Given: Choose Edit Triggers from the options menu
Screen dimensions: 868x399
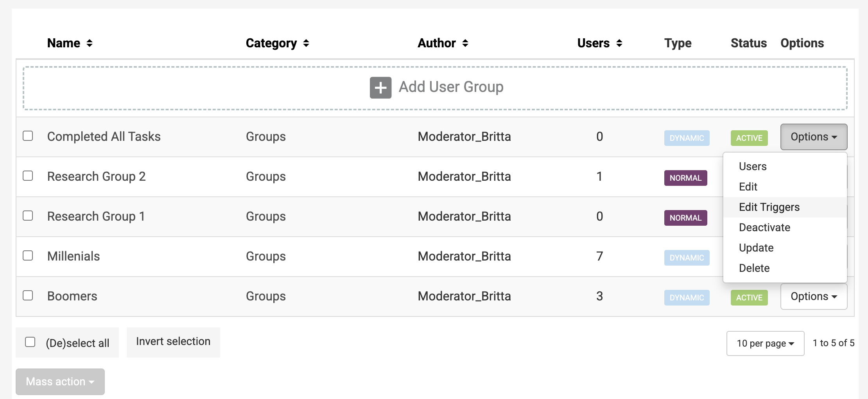Looking at the screenshot, I should 769,207.
